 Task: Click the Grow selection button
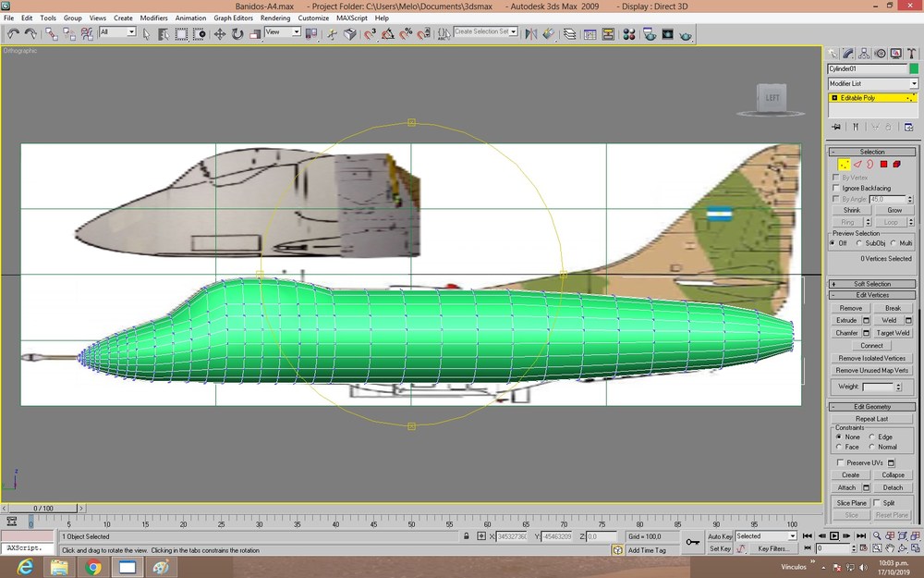(x=894, y=210)
